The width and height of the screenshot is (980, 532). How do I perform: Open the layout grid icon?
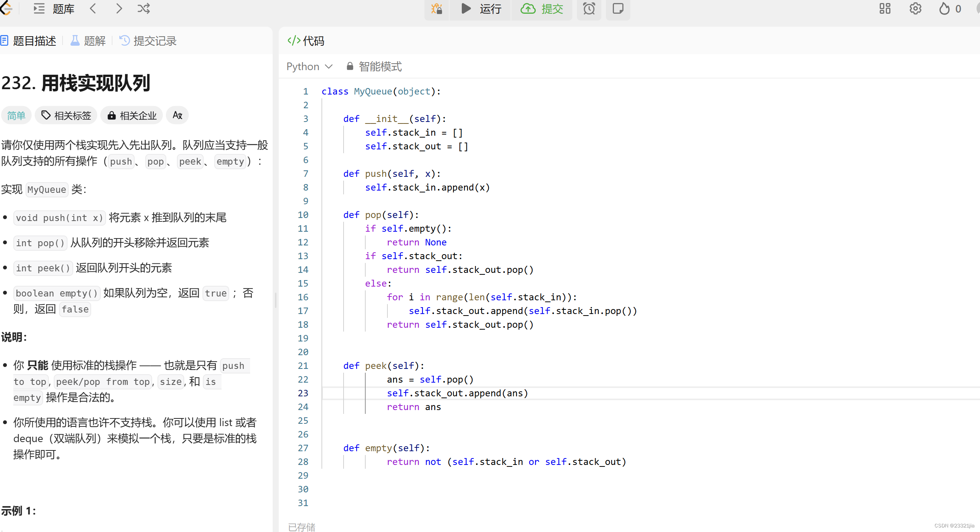[885, 9]
